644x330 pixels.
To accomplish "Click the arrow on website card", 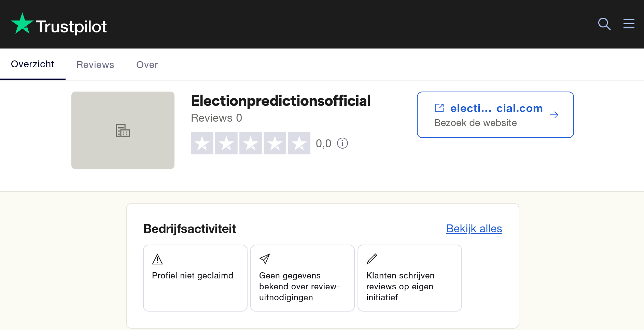I will [x=554, y=115].
